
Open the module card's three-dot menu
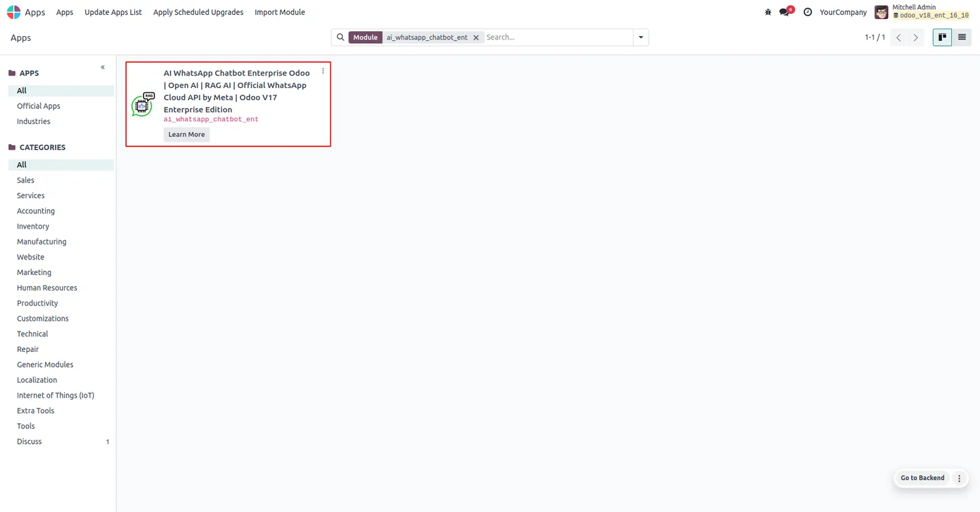point(323,71)
